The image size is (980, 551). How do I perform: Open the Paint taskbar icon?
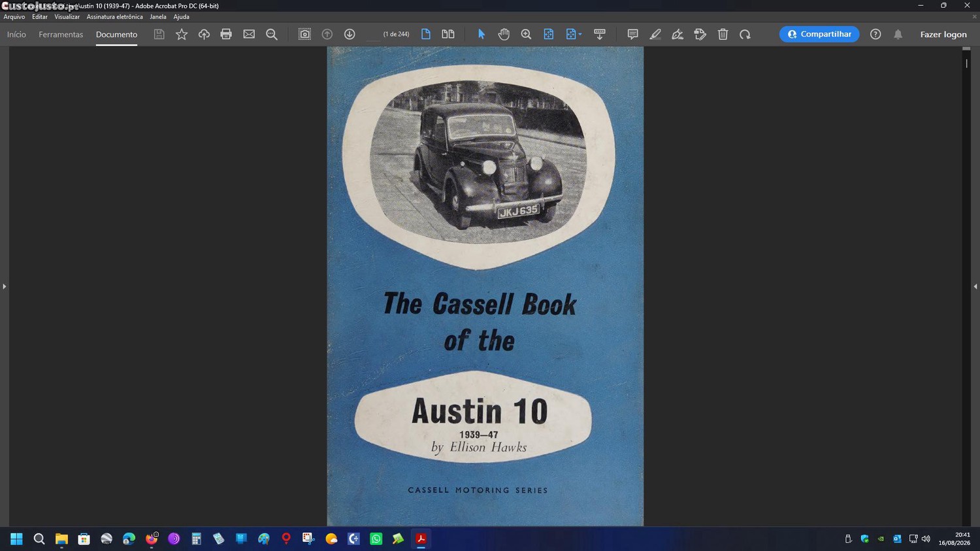[x=263, y=539]
